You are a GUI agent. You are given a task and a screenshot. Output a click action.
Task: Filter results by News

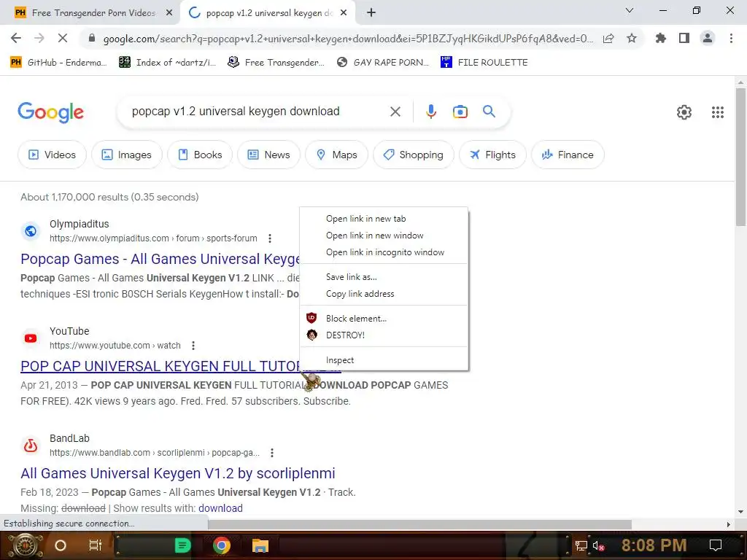(x=268, y=155)
